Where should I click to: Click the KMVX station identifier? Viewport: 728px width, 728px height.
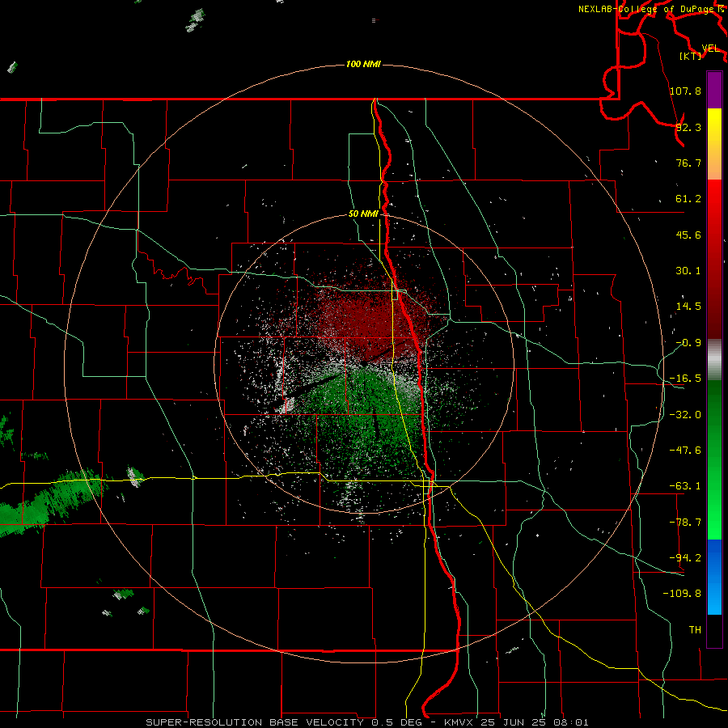(459, 722)
